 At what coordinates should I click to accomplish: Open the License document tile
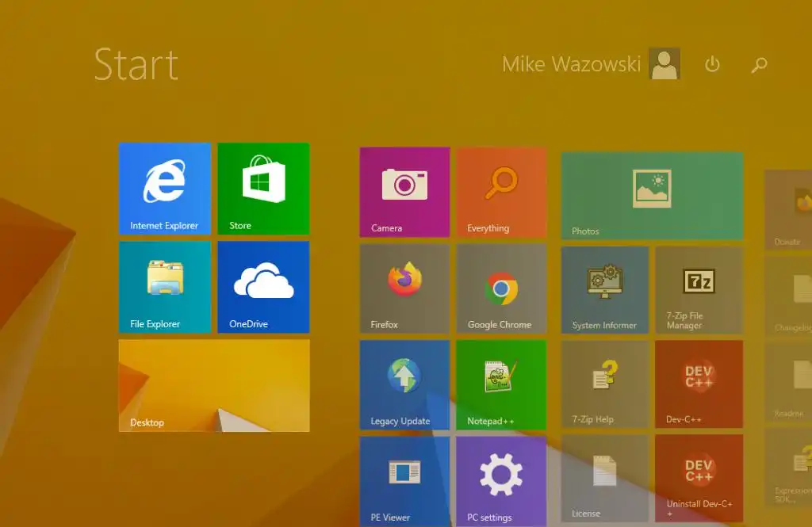tap(605, 479)
